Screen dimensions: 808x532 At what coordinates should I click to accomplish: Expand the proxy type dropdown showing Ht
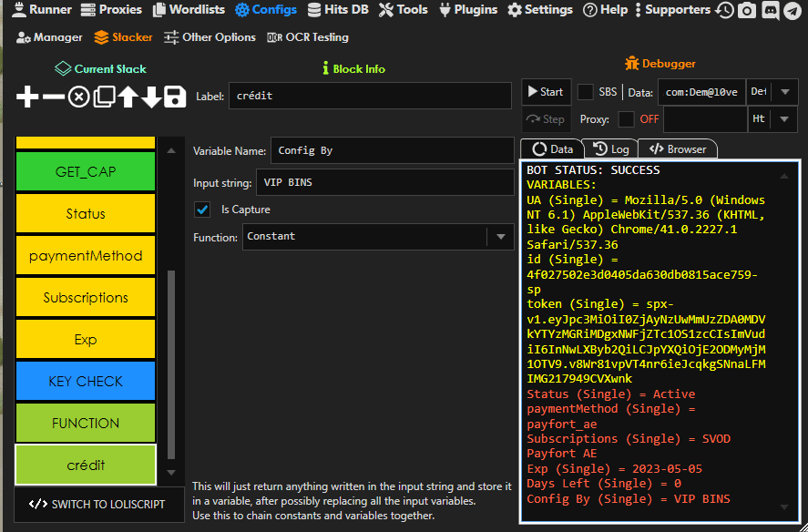click(783, 119)
